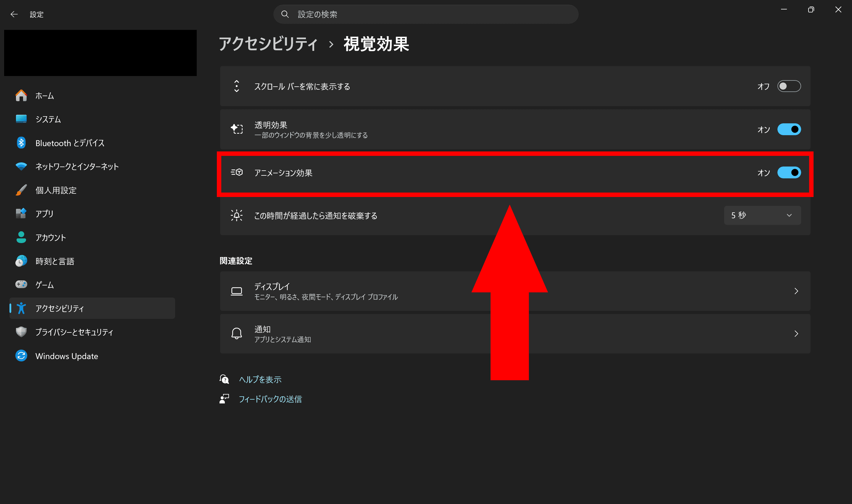Click 一部のウィンドウの背景を少し透明にする description
The image size is (852, 504).
coord(311,135)
